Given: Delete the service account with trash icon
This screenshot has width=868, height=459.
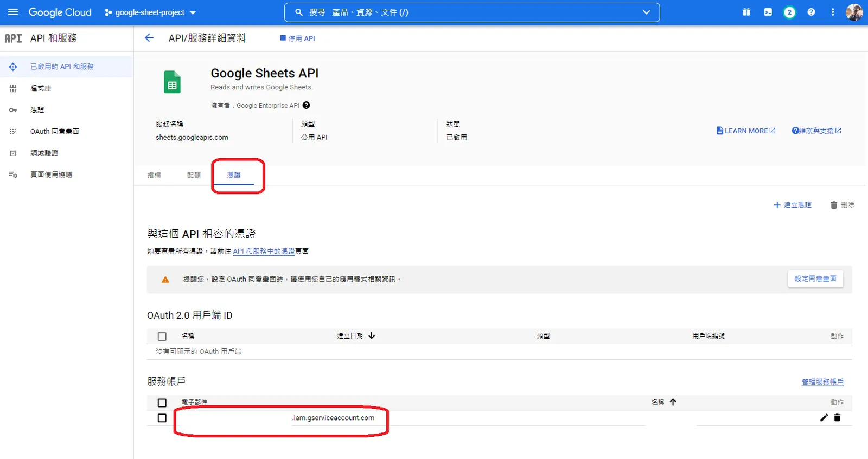Looking at the screenshot, I should point(837,417).
